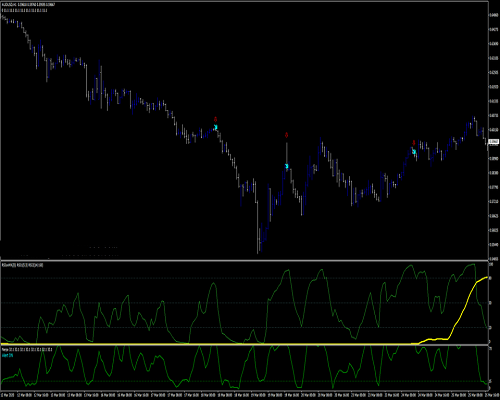This screenshot has height=400, width=500.
Task: Click the topmost price level on price scale
Action: 494,15
